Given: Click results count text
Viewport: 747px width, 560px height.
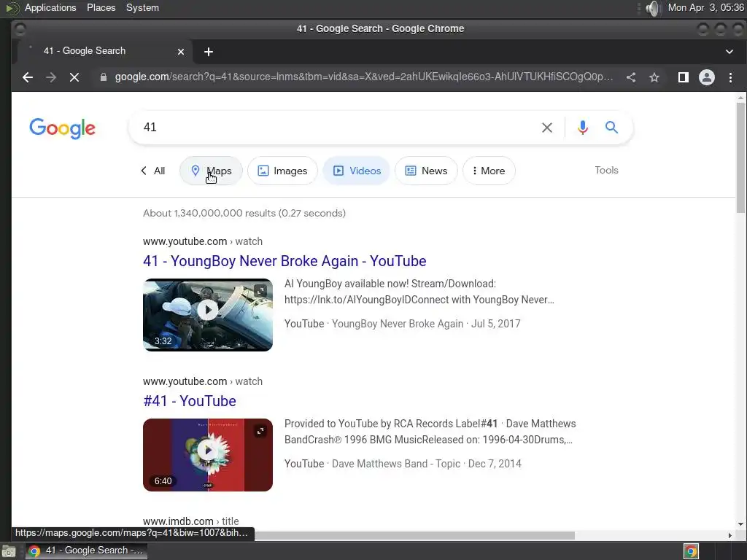Looking at the screenshot, I should coord(244,214).
